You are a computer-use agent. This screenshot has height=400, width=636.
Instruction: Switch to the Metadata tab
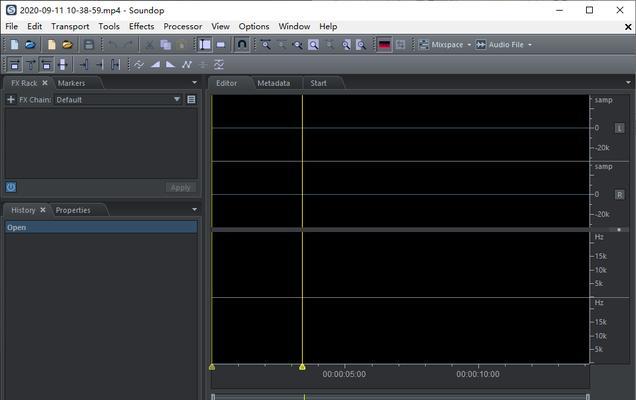(x=274, y=83)
